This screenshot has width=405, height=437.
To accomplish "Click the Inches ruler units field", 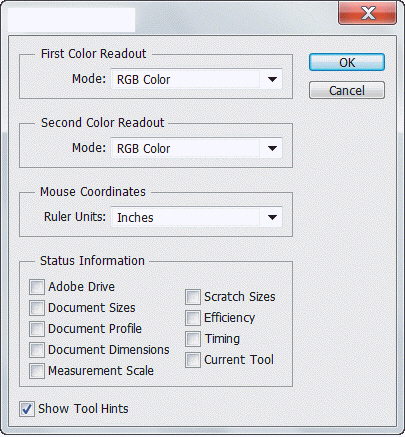I will (x=197, y=217).
